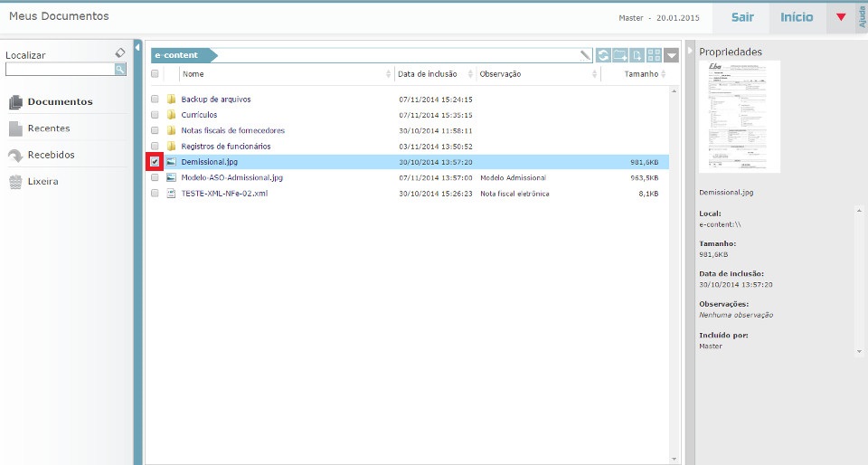The width and height of the screenshot is (868, 465).
Task: Click the new folder icon
Action: pos(619,55)
